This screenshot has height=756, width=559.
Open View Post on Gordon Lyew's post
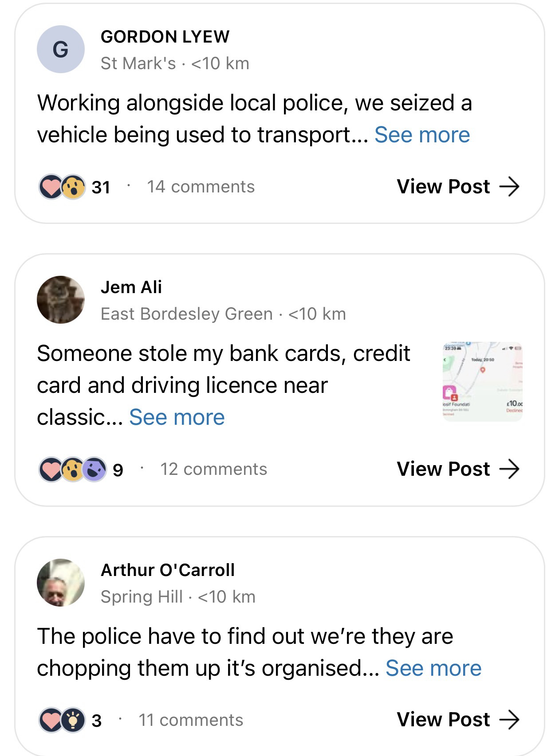point(457,187)
